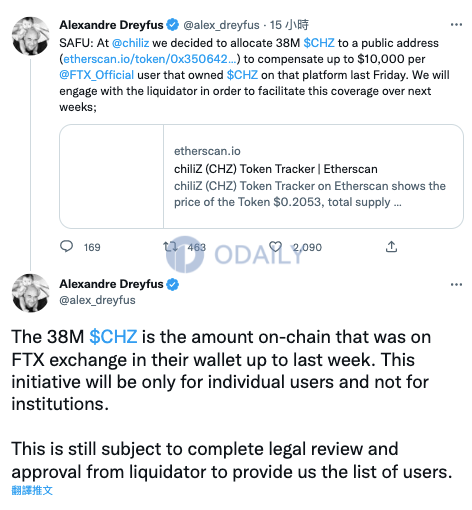This screenshot has width=472, height=510.
Task: Open the @chiliz mention link
Action: (130, 43)
